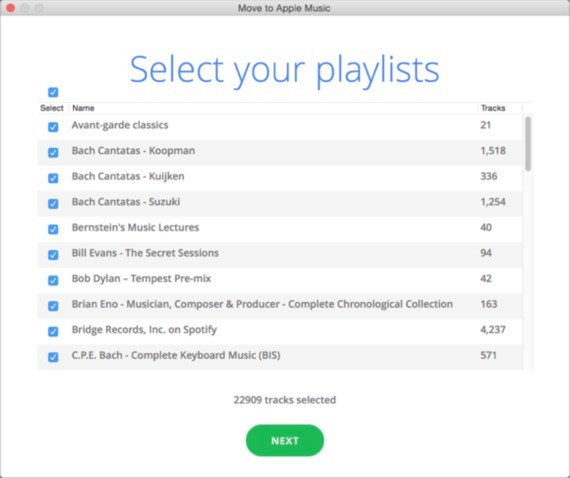The image size is (570, 478).
Task: Click the 1,518 track count
Action: [493, 150]
